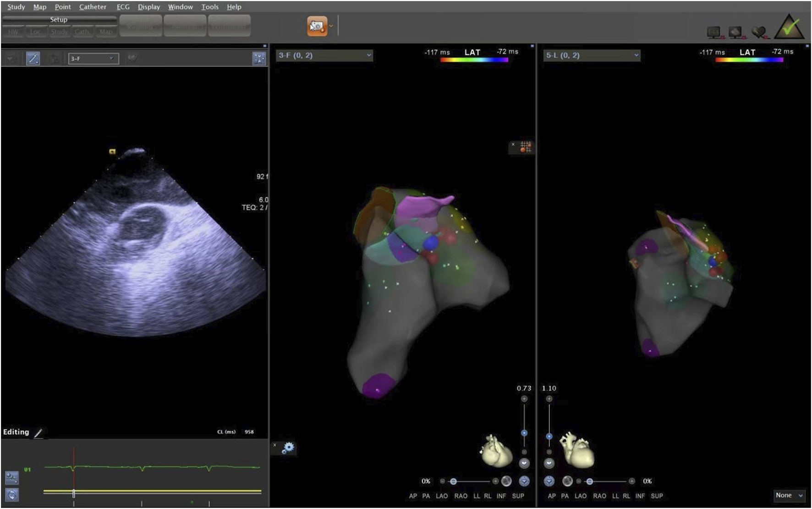Open the ECG menu
812x509 pixels.
tap(123, 7)
